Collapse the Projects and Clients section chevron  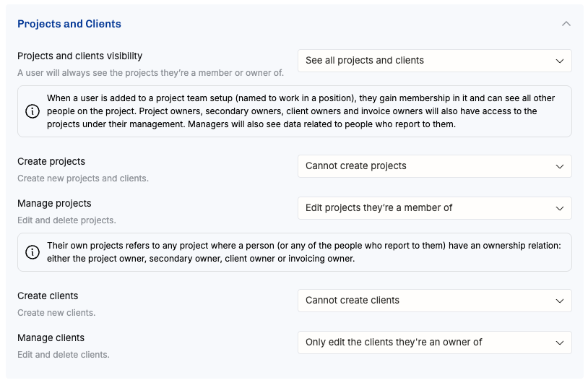566,24
